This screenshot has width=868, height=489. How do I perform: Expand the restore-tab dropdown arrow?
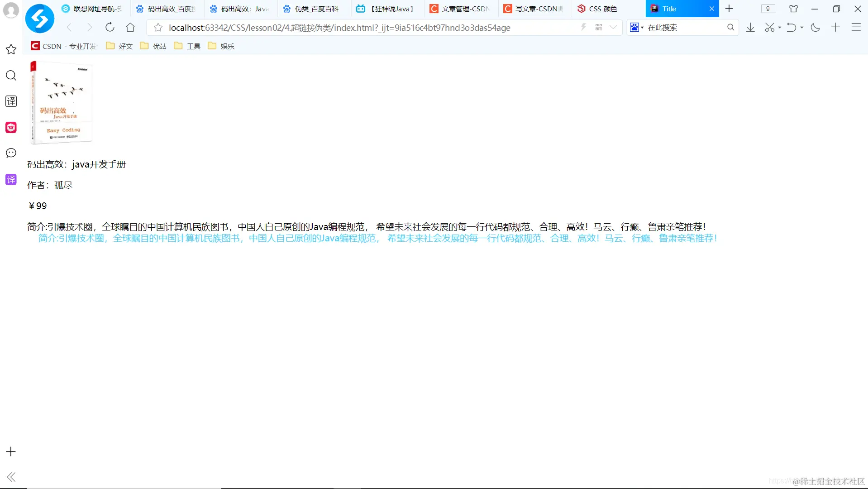[802, 28]
